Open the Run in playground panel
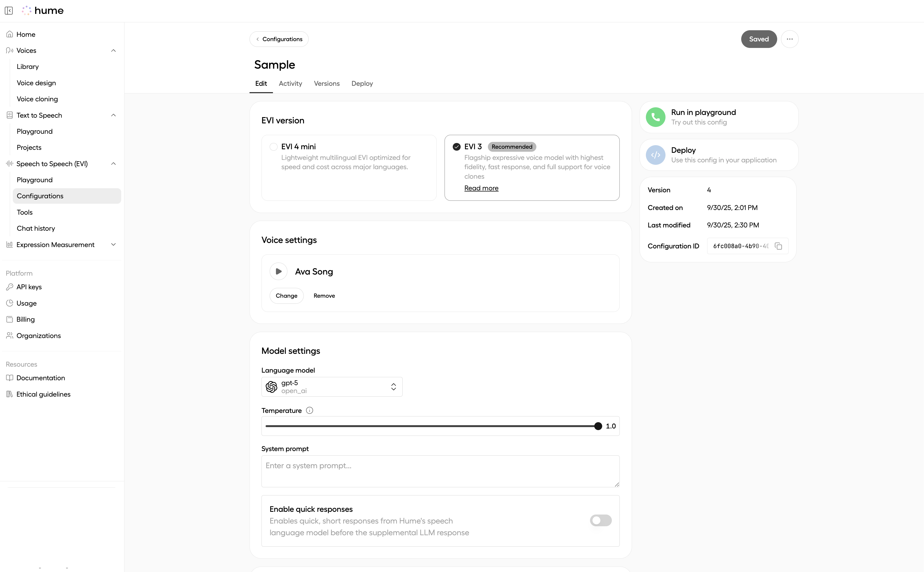This screenshot has height=572, width=924. tap(718, 117)
